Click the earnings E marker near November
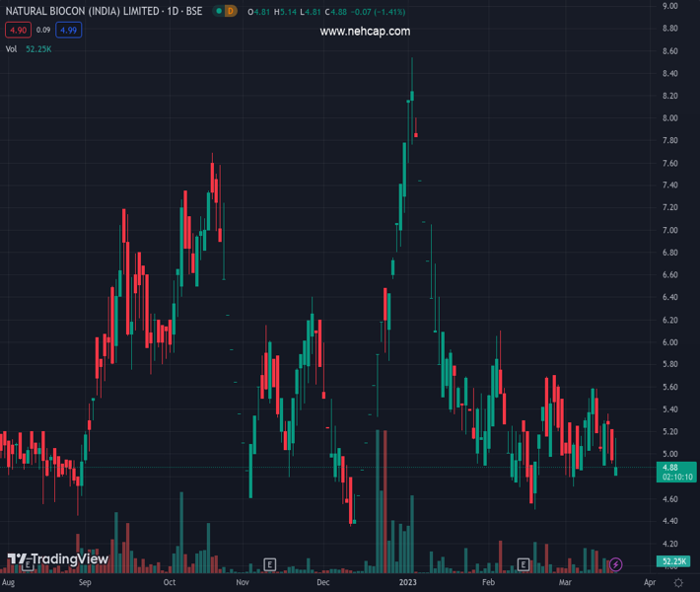This screenshot has height=592, width=700. point(270,564)
